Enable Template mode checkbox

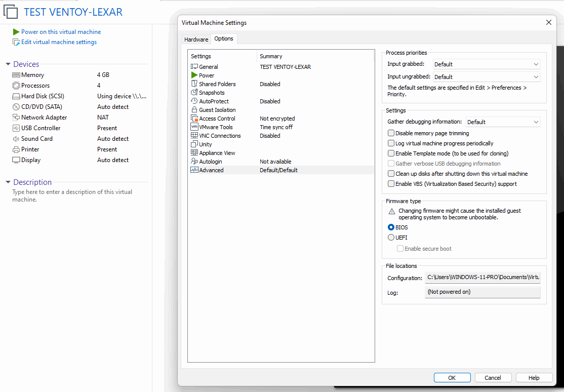(x=391, y=153)
